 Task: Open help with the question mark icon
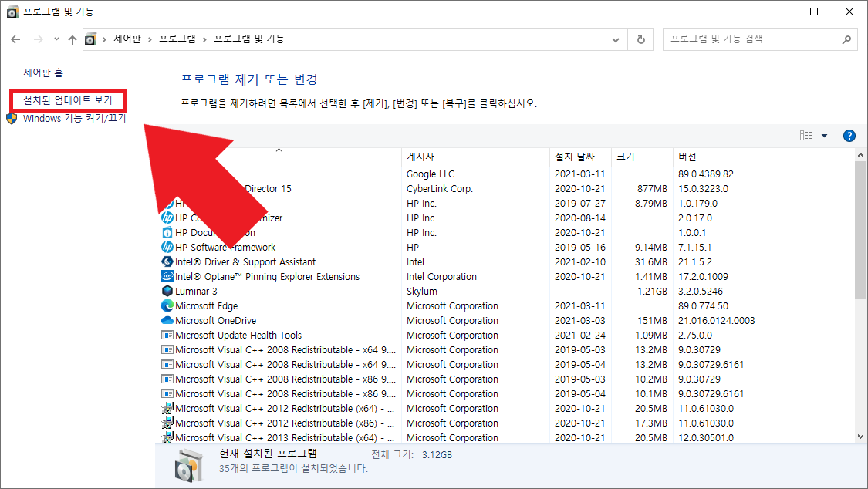tap(849, 136)
